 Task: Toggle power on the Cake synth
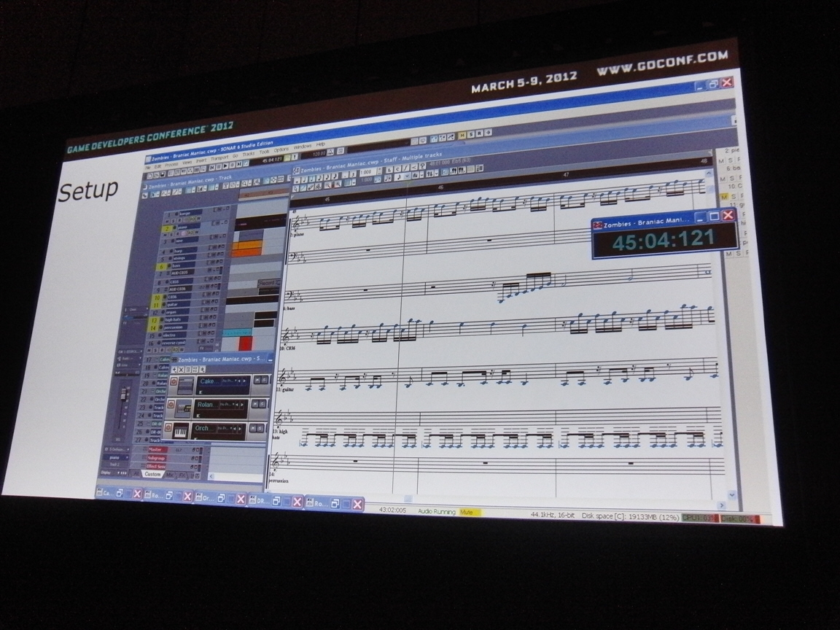(173, 381)
